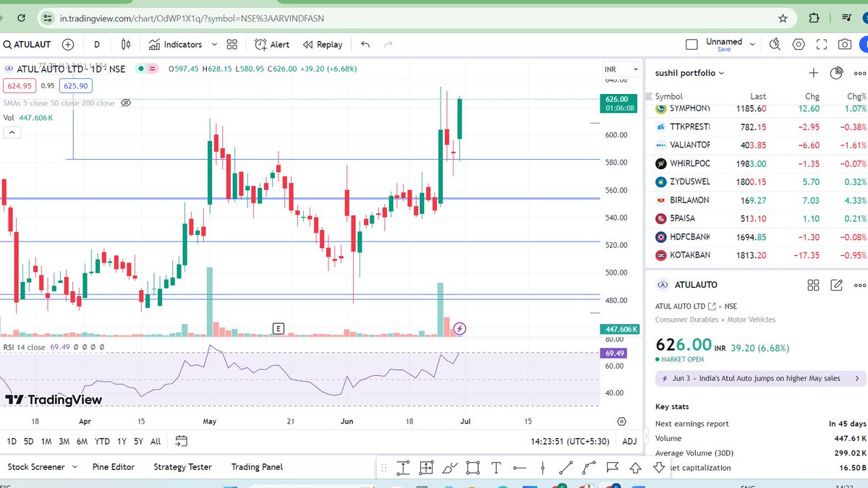
Task: Open the Unnamed layout save button
Action: pyautogui.click(x=724, y=45)
